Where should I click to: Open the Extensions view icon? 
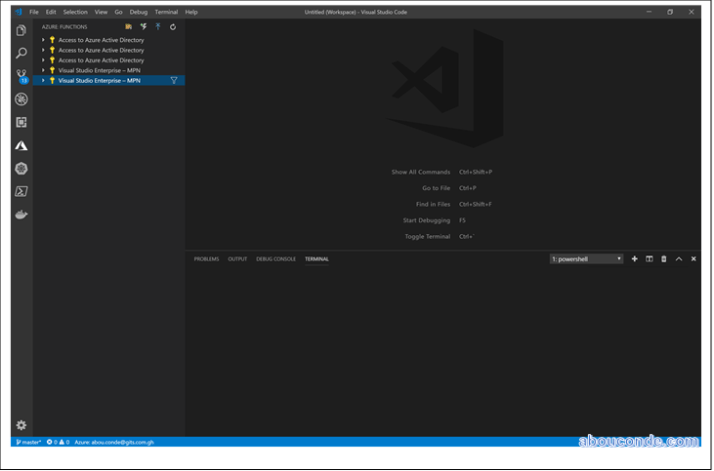21,122
